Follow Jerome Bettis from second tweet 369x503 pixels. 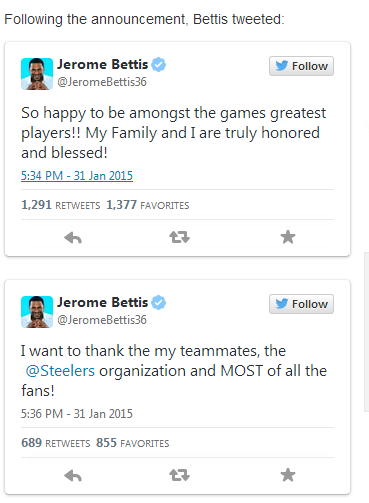(301, 304)
